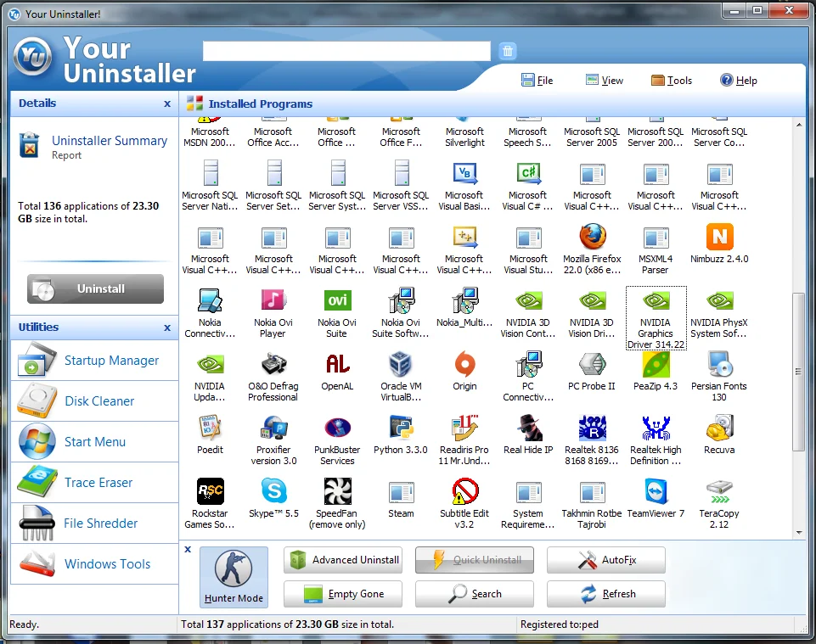Open the Help menu

pyautogui.click(x=739, y=80)
